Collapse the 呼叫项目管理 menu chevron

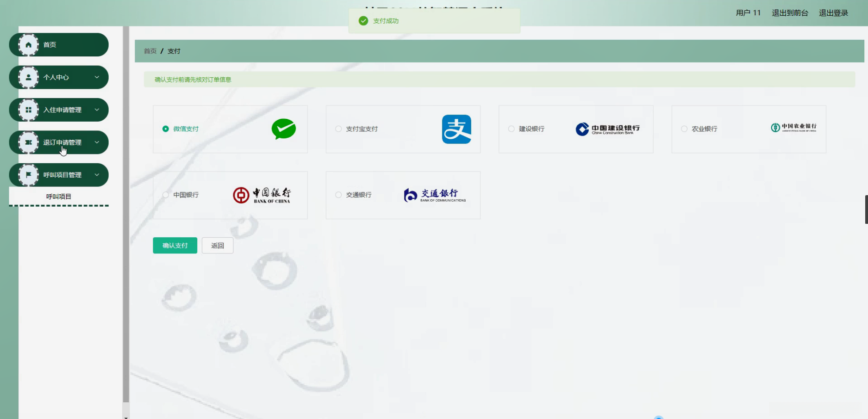(x=97, y=175)
